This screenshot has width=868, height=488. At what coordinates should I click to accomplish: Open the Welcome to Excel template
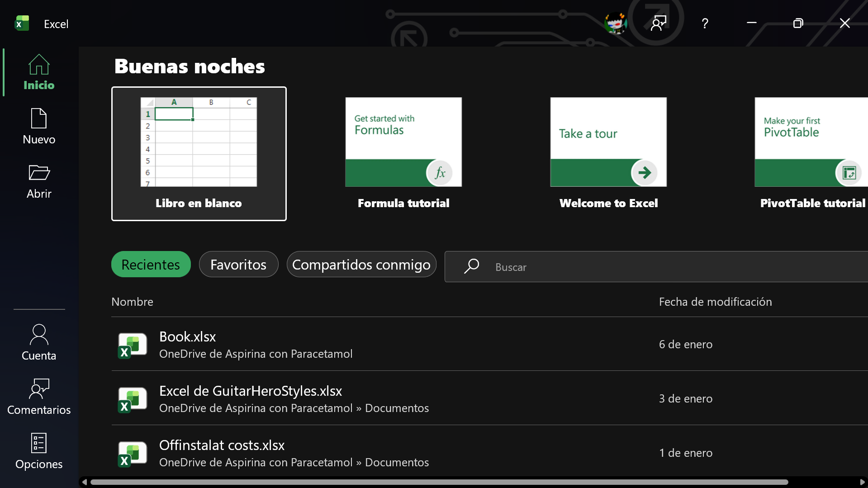608,154
